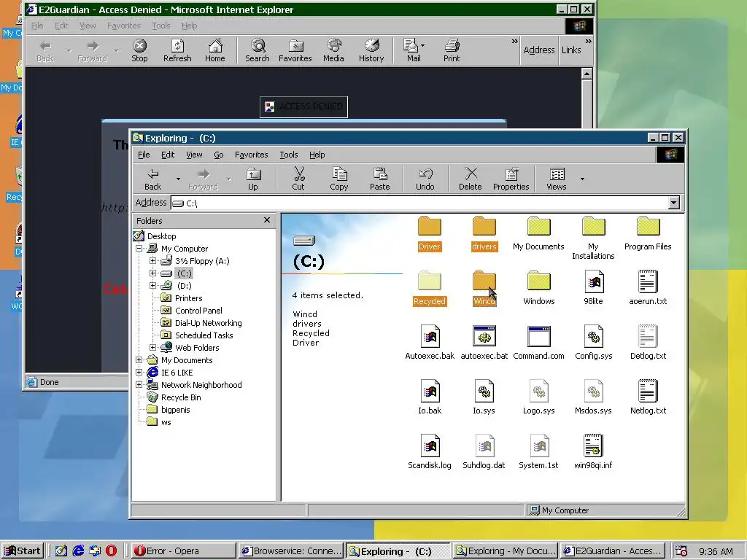The width and height of the screenshot is (747, 560).
Task: Close the Folders pane
Action: 267,220
